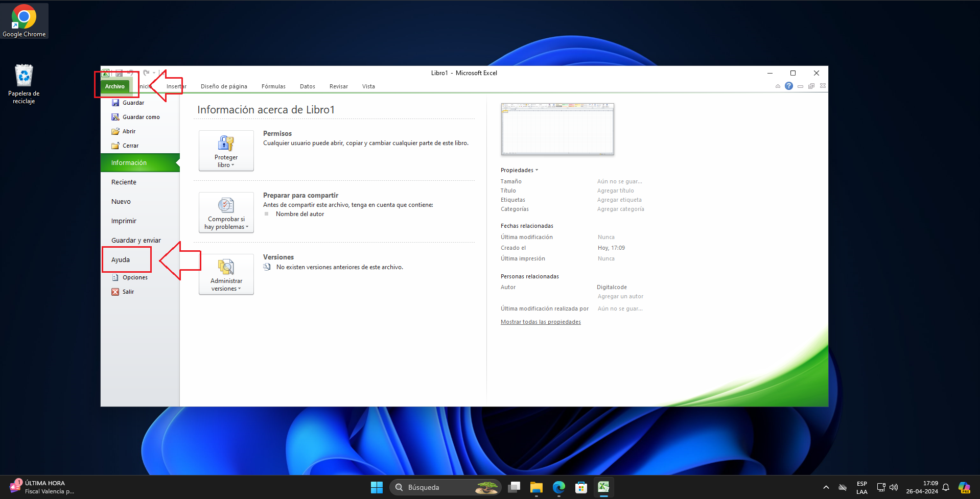The image size is (980, 499).
Task: Open the Vista ribbon tab
Action: [x=368, y=86]
